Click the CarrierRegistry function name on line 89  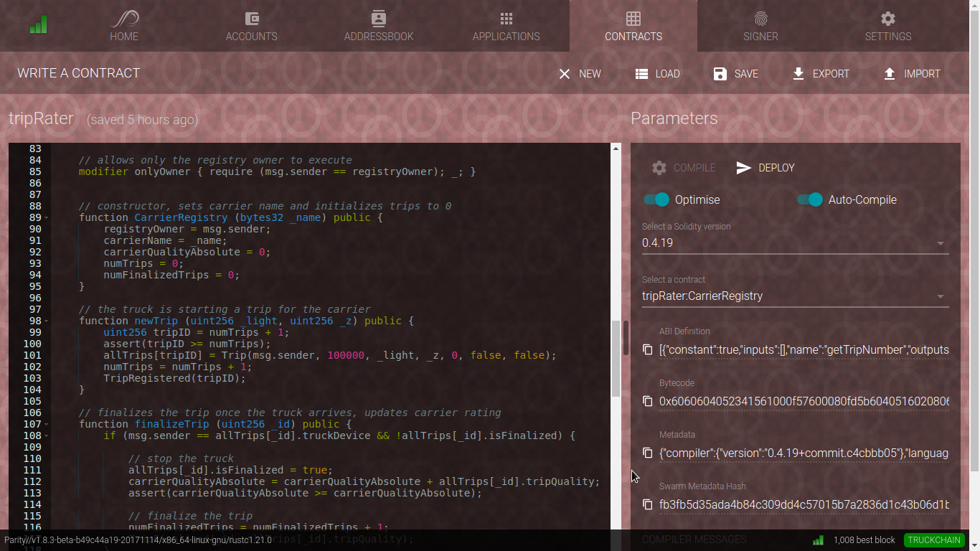pos(181,217)
